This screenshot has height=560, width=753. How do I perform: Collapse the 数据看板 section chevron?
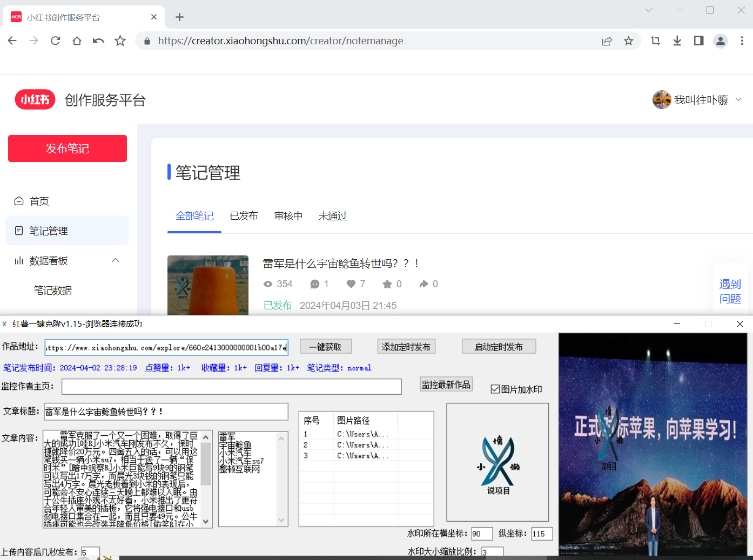pyautogui.click(x=115, y=260)
